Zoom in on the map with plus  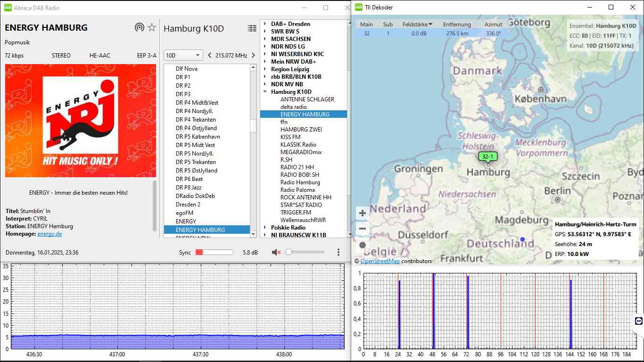363,213
